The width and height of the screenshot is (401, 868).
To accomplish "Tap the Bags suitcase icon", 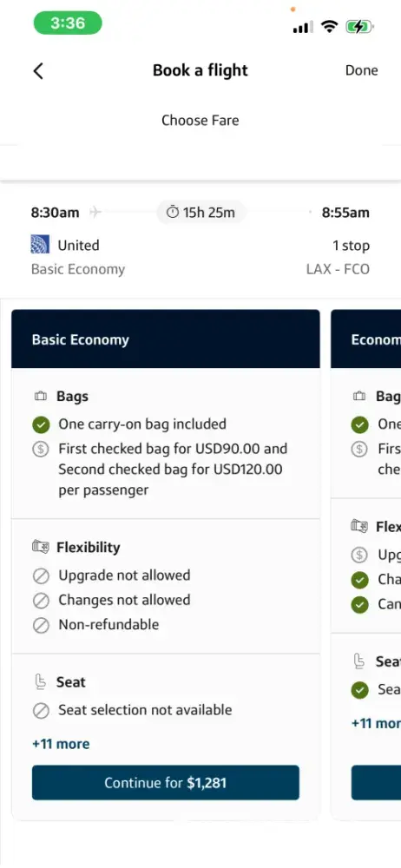I will (41, 397).
